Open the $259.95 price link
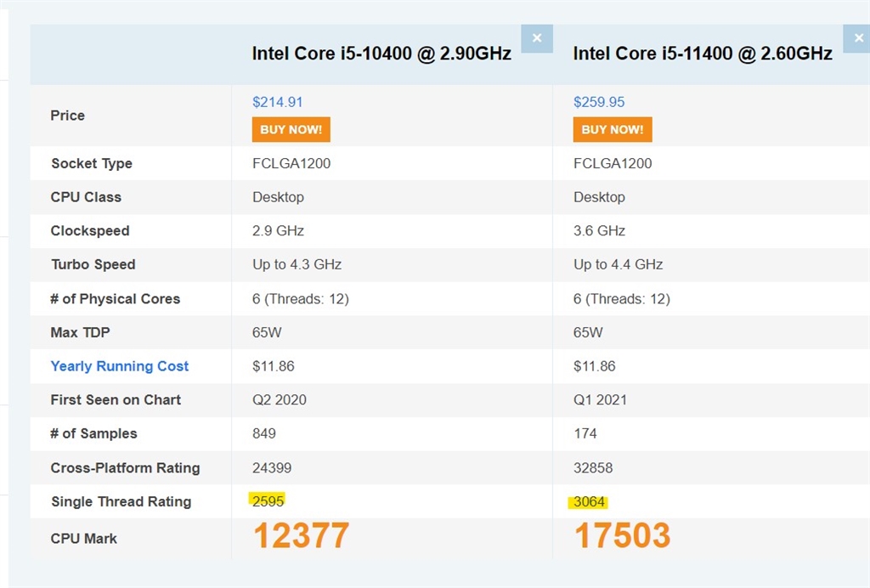The width and height of the screenshot is (870, 588). point(599,102)
